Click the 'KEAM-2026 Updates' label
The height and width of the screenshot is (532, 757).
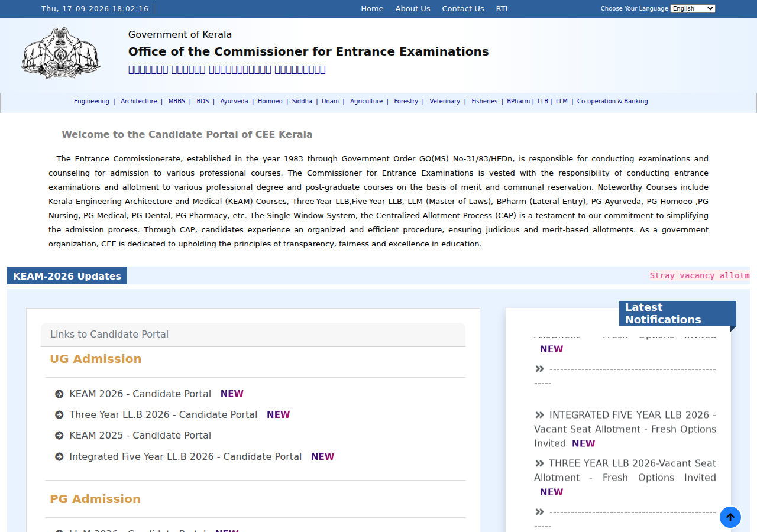(67, 276)
